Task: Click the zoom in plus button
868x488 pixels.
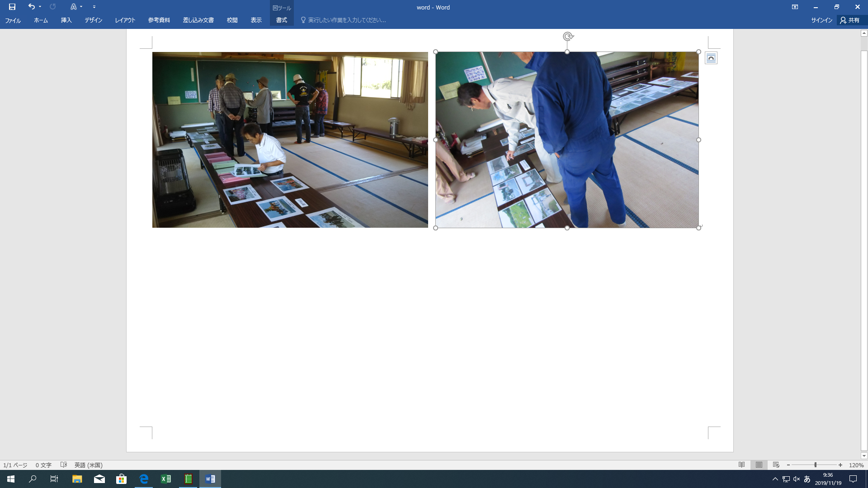Action: 840,465
